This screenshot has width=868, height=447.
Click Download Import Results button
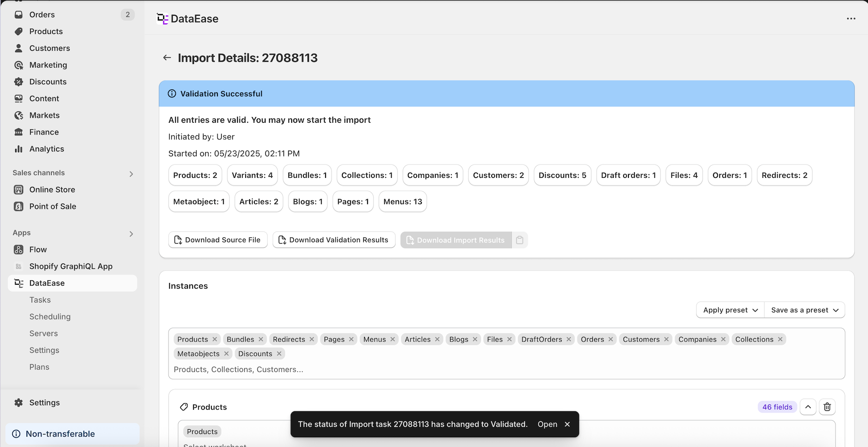coord(456,240)
